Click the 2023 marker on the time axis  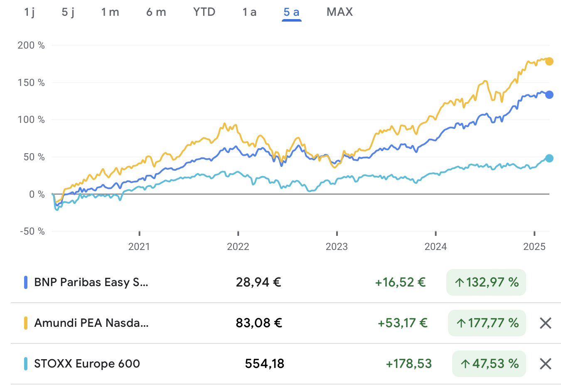tap(337, 247)
